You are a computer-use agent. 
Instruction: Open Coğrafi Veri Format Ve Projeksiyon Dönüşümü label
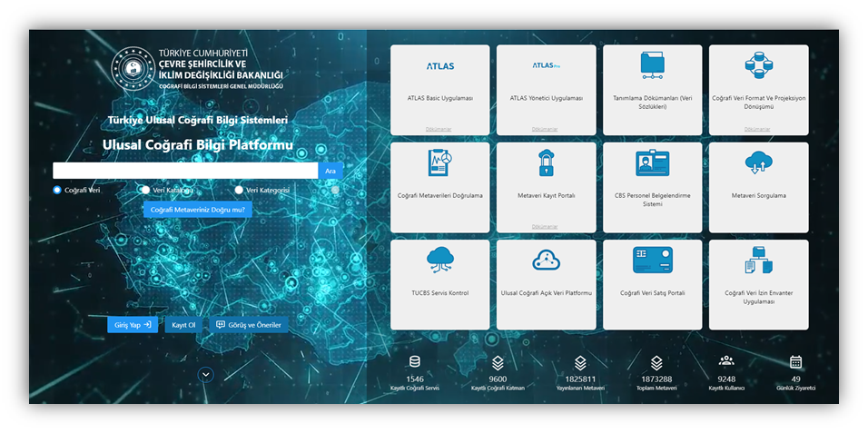coord(758,103)
